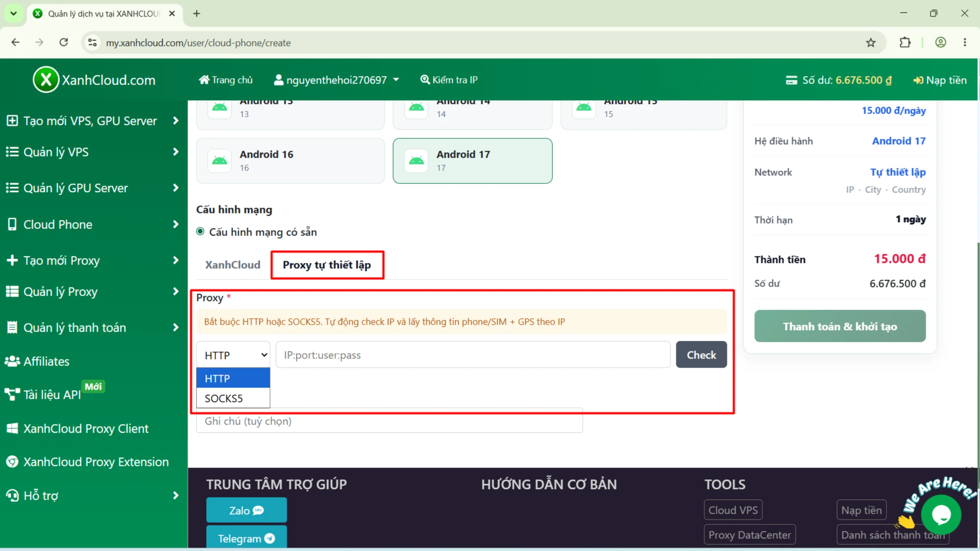Select the Android 17 card

[472, 161]
